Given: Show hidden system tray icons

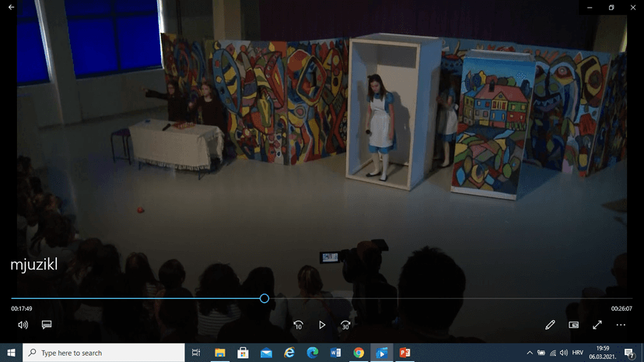Looking at the screenshot, I should (530, 353).
